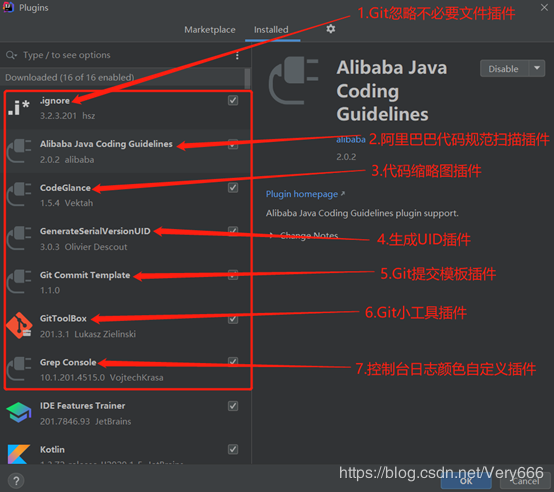
Task: Click the GitToolBox plugin icon
Action: (19, 325)
